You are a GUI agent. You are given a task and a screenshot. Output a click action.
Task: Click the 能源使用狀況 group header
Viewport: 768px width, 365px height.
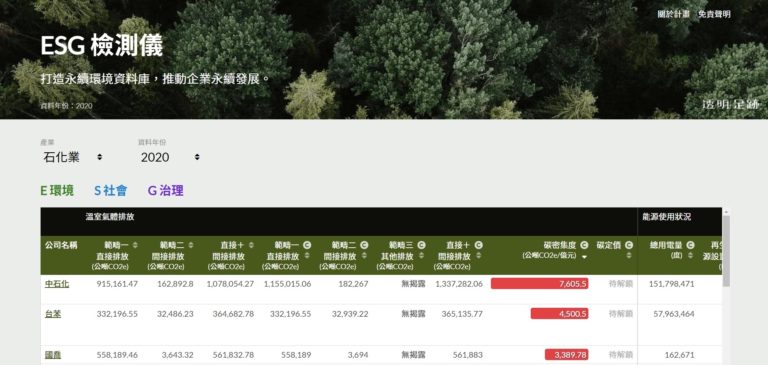(667, 217)
